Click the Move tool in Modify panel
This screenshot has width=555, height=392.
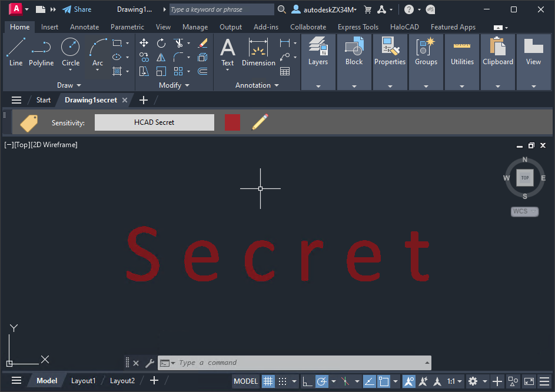point(144,43)
